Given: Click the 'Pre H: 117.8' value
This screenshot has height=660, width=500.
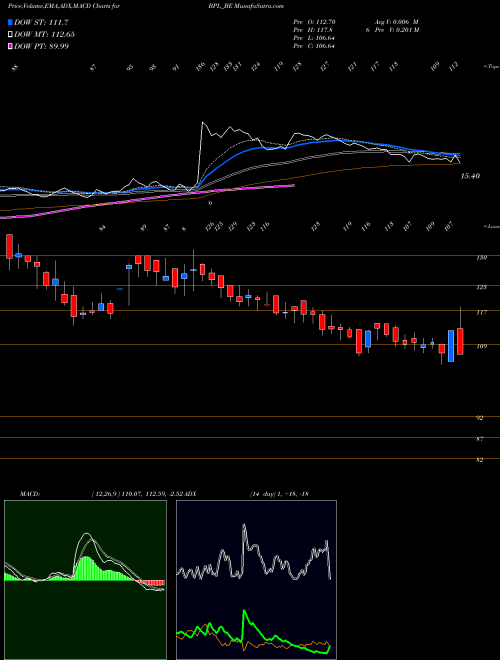Looking at the screenshot, I should [x=312, y=30].
